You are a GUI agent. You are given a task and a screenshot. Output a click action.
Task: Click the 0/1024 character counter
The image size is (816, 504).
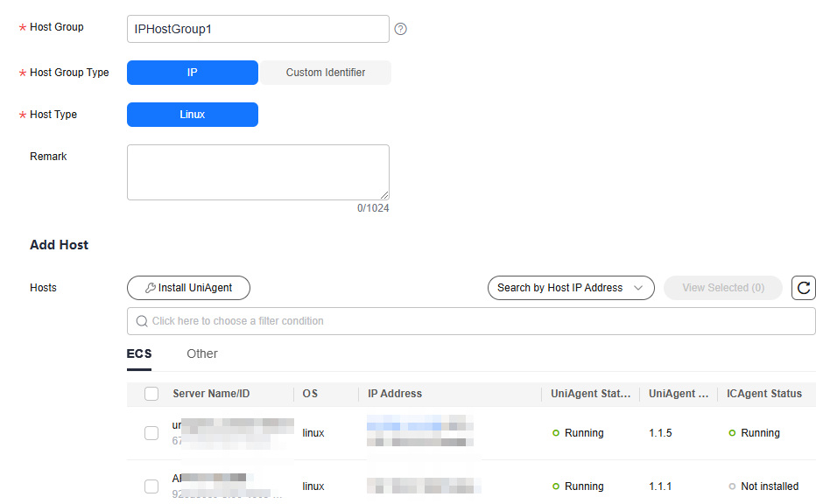tap(373, 208)
